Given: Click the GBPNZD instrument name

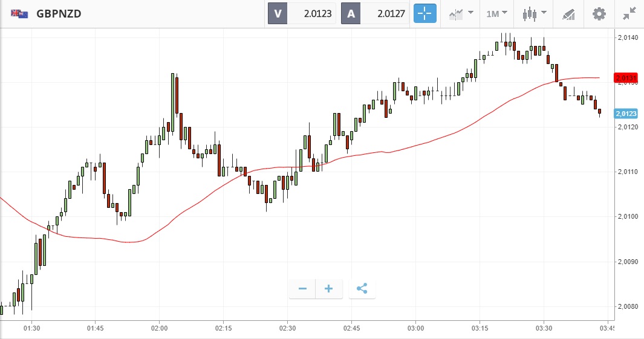Looking at the screenshot, I should click(59, 13).
